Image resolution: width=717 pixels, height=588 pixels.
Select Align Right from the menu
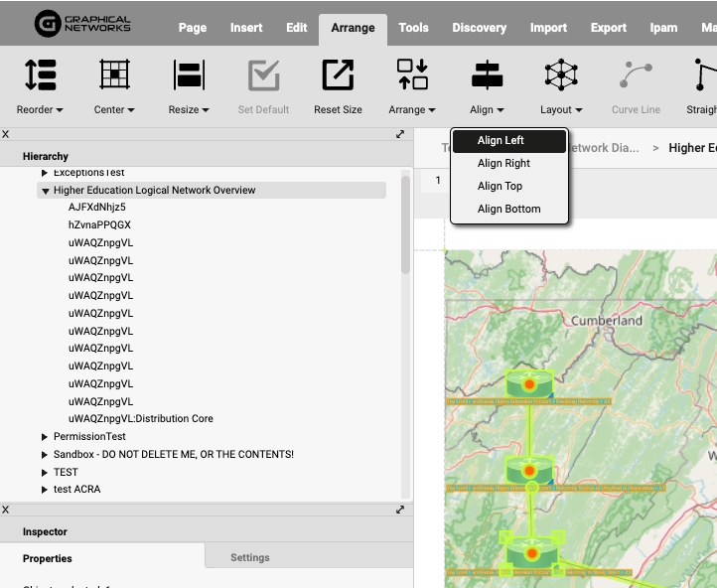pyautogui.click(x=503, y=163)
